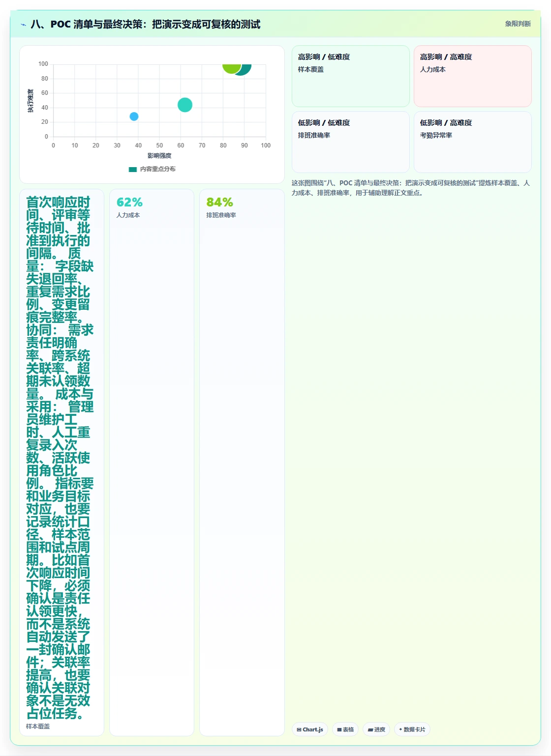Click the 执行难度 y-axis label

pos(31,101)
